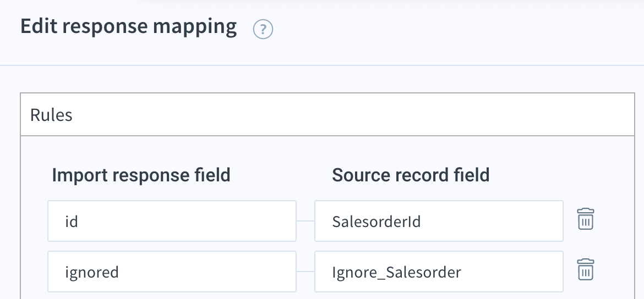The width and height of the screenshot is (644, 299).
Task: Click the text "Rules" in panel header
Action: click(x=51, y=115)
